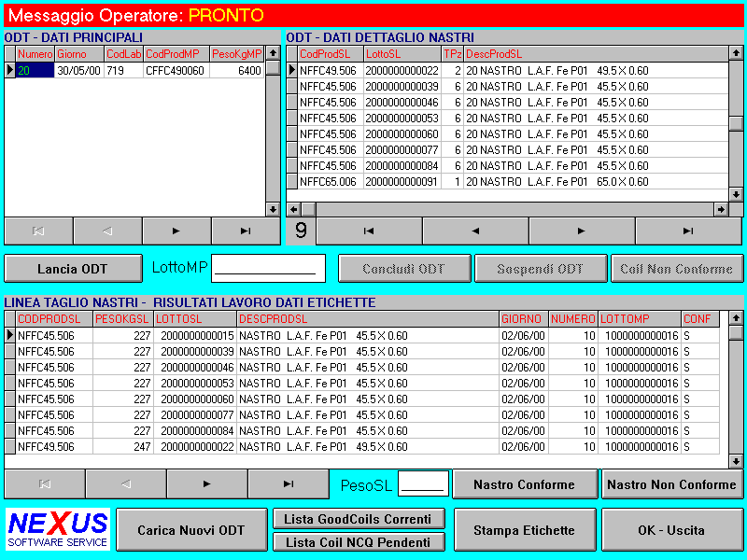Go to last record in ODT Dati Principali navigator
The height and width of the screenshot is (560, 747).
tap(246, 231)
